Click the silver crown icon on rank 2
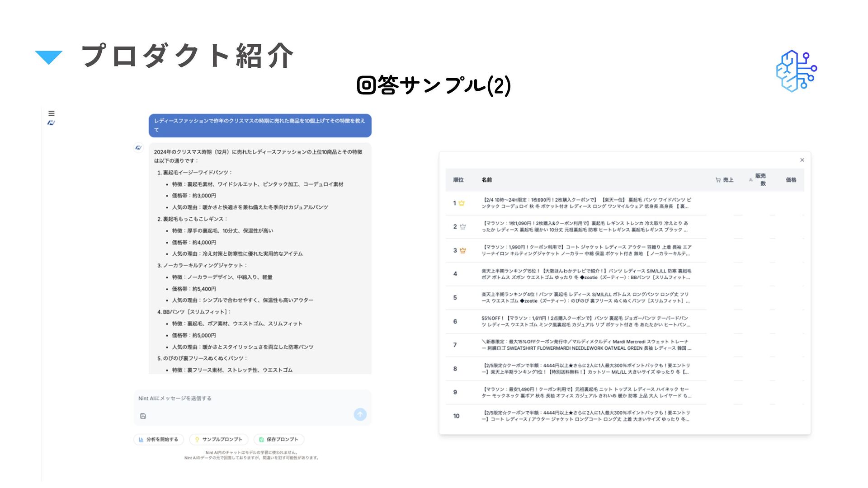 tap(462, 227)
